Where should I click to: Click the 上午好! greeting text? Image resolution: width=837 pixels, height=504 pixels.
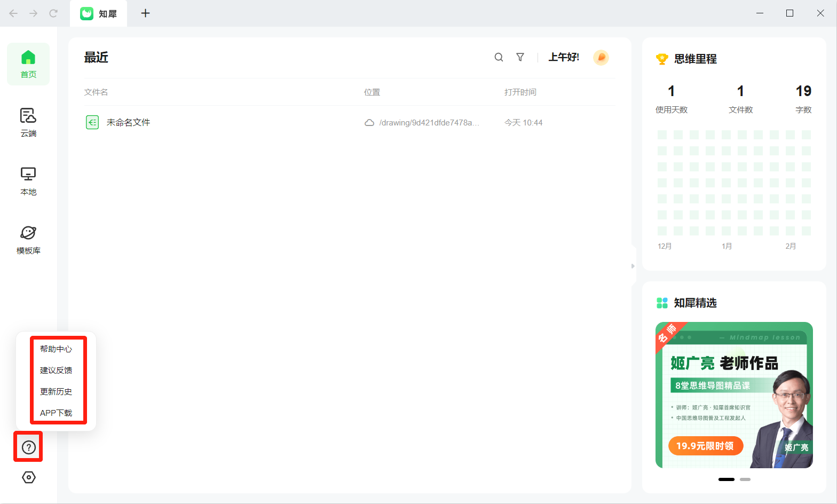pos(564,57)
